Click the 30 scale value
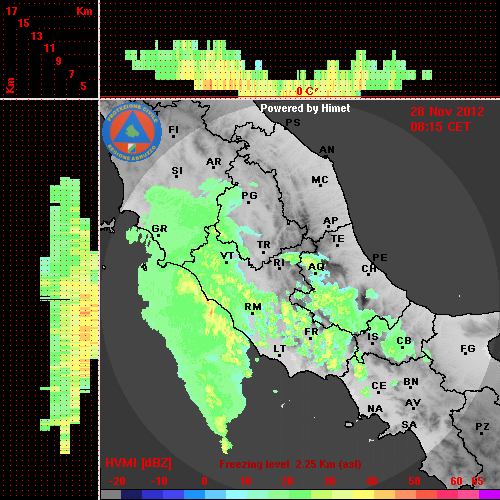Viewport: 500px width, 500px height. [329, 481]
